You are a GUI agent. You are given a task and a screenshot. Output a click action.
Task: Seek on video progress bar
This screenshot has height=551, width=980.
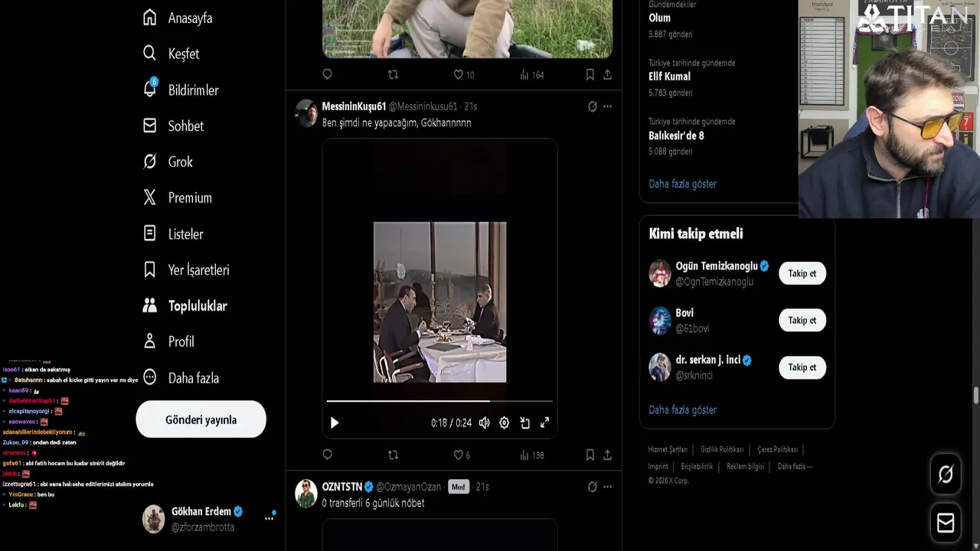point(439,400)
